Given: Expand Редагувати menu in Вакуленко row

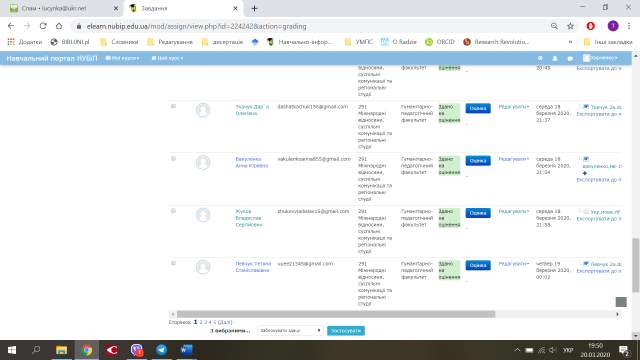Looking at the screenshot, I should (513, 159).
